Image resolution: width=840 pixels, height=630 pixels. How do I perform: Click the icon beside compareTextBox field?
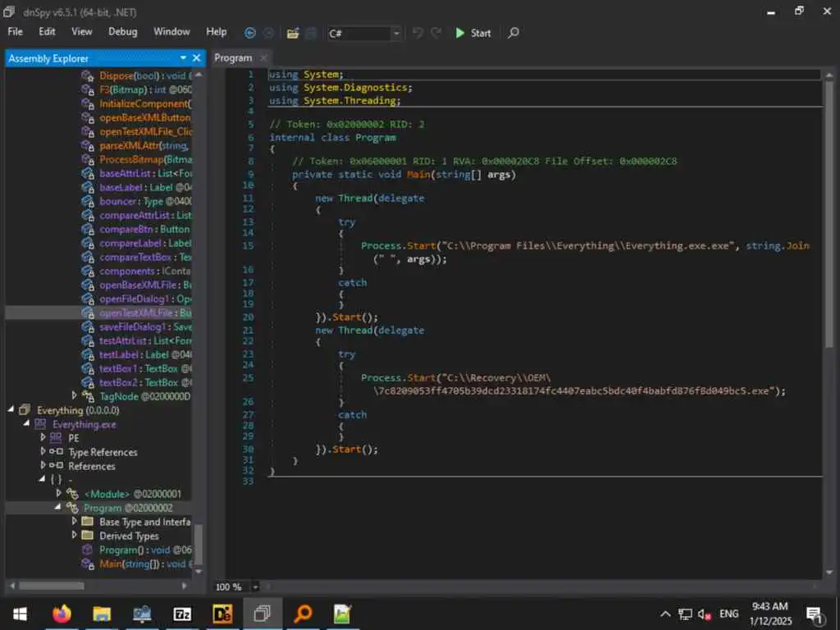(x=88, y=257)
